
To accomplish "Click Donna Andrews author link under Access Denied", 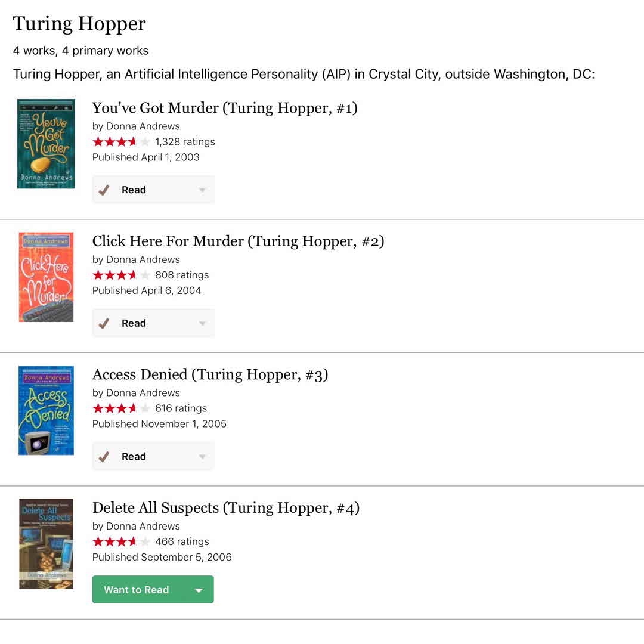I will [x=142, y=393].
